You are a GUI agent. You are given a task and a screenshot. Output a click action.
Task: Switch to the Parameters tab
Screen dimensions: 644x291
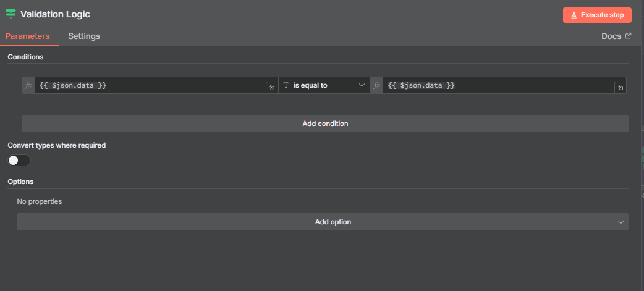[28, 36]
